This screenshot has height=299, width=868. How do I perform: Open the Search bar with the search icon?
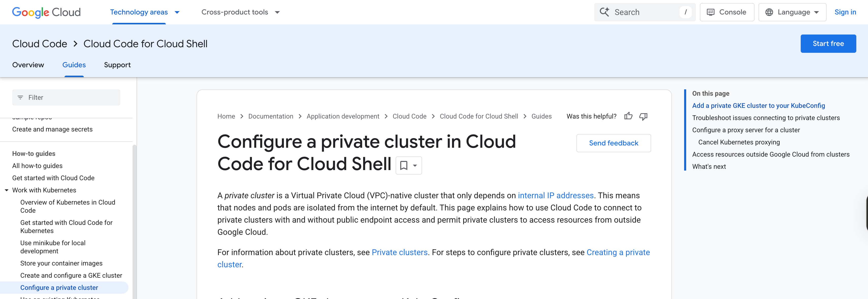(605, 12)
